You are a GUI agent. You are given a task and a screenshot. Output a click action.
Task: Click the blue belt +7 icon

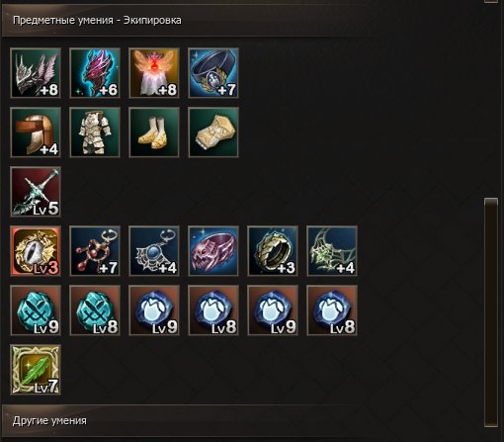(213, 73)
